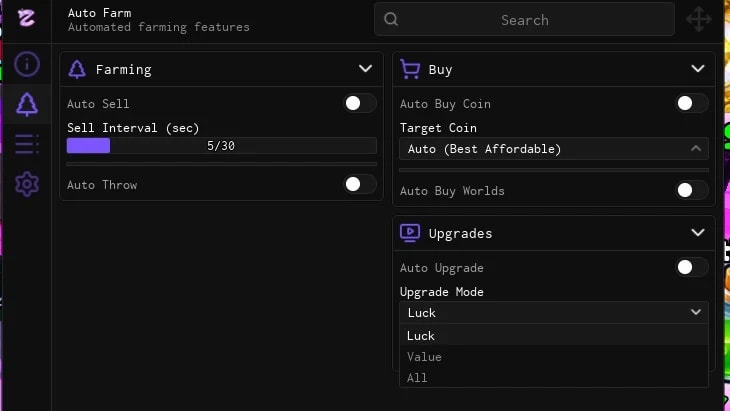The height and width of the screenshot is (411, 730).
Task: Enable the Auto Sell toggle
Action: 359,103
